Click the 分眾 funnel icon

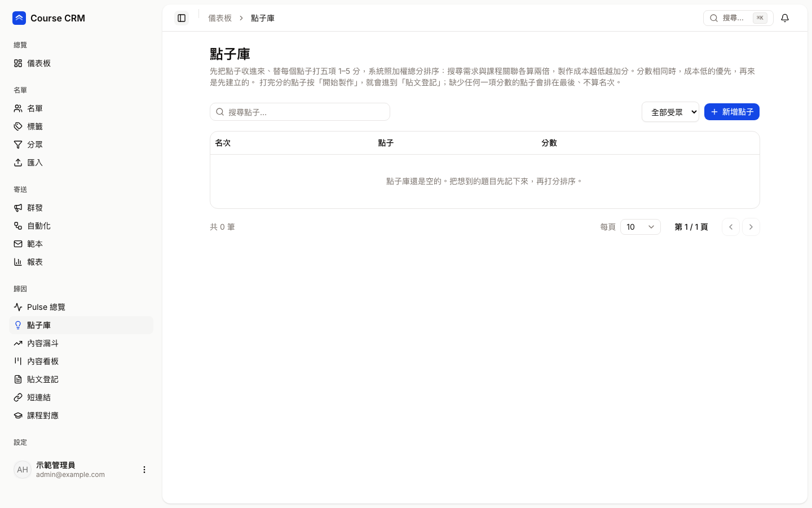coord(18,144)
